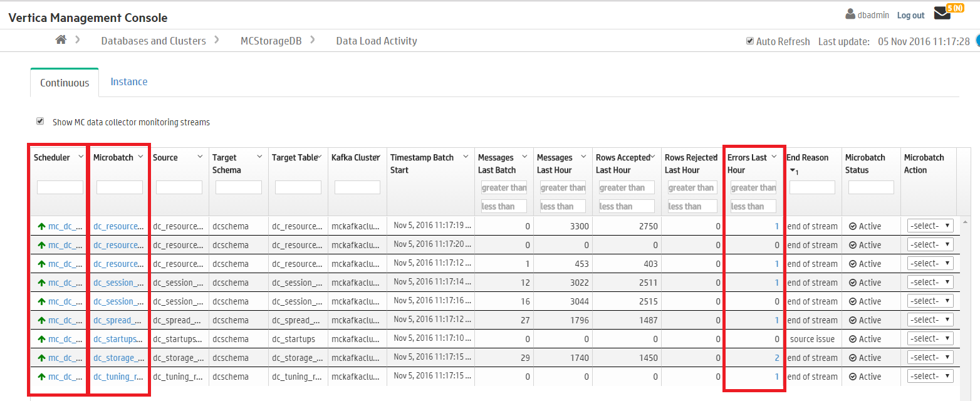Expand Errors Last Hour column menu
980x401 pixels.
774,157
